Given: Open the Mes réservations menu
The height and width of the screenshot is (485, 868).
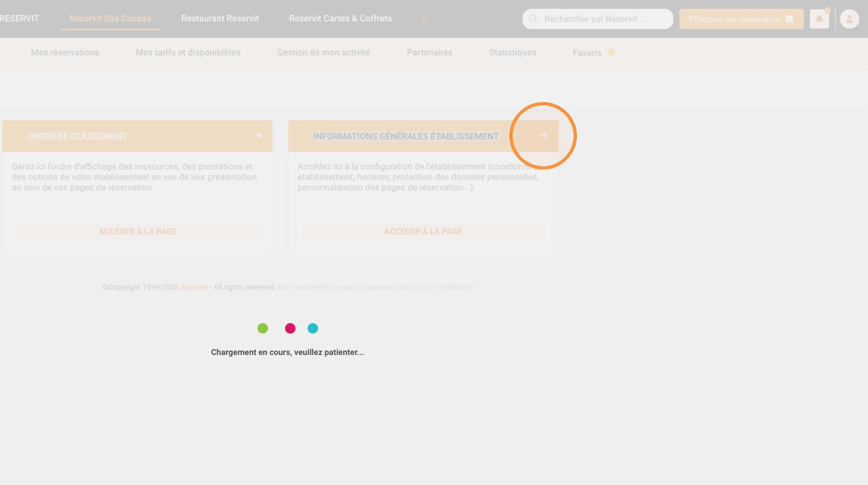Looking at the screenshot, I should (65, 53).
